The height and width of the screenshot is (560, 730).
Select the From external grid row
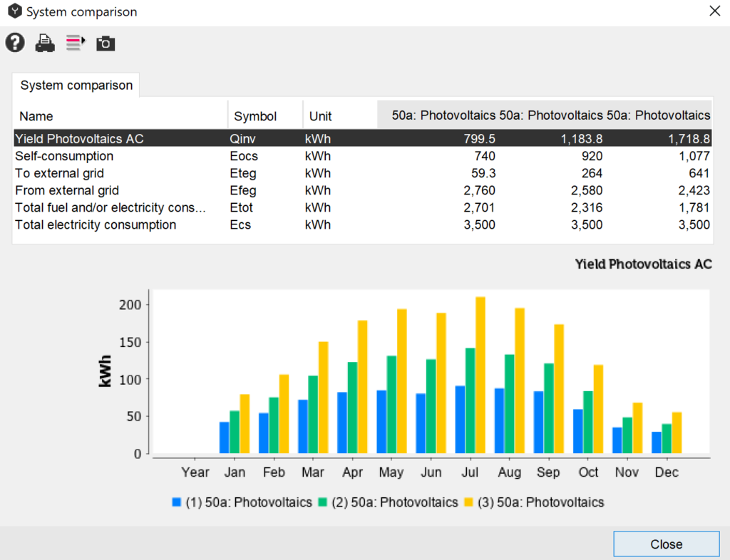[x=67, y=190]
